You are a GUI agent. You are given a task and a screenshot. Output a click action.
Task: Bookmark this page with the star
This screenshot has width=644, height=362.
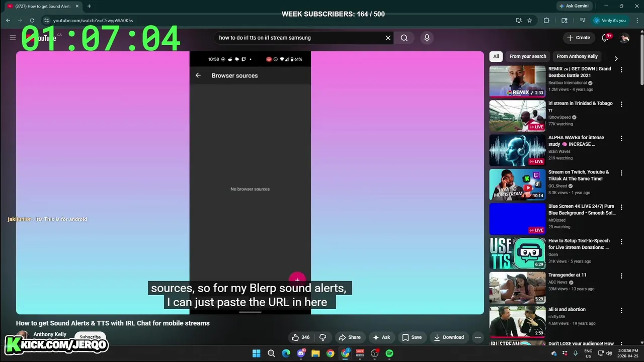tap(529, 21)
